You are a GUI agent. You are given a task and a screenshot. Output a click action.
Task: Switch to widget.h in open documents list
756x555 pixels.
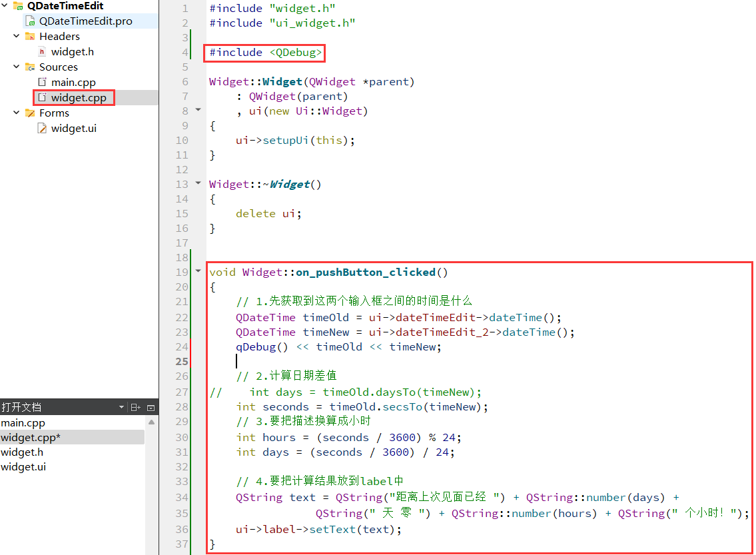point(73,452)
